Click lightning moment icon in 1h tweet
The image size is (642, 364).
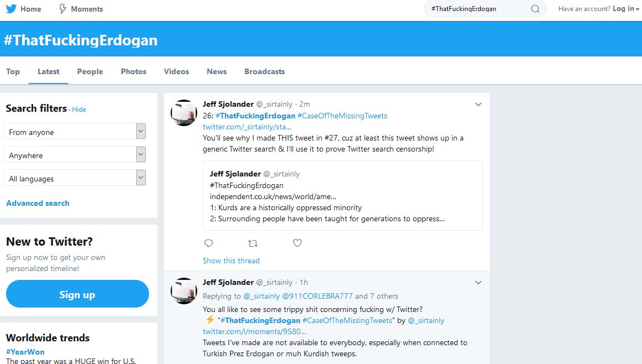pos(209,319)
